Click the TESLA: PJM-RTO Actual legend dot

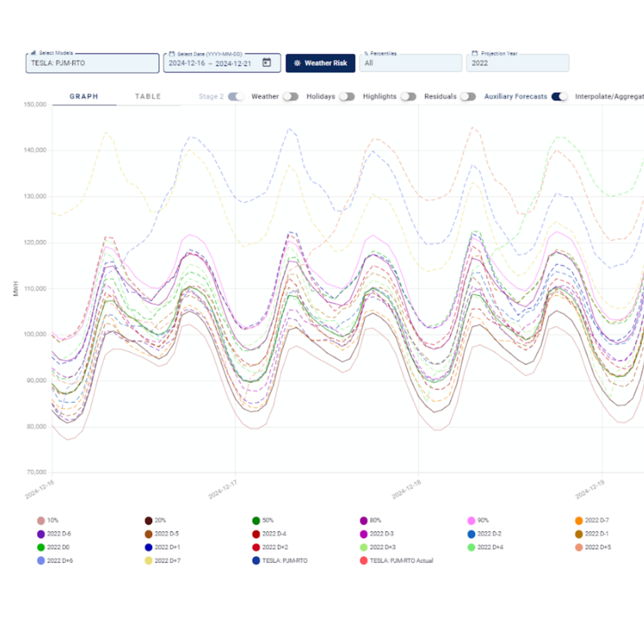click(x=363, y=561)
